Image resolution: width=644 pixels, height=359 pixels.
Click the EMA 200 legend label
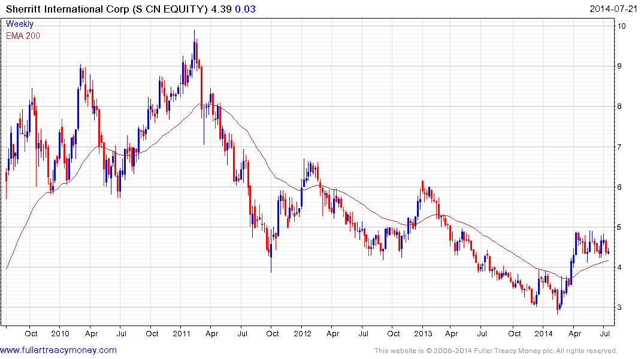click(x=23, y=36)
